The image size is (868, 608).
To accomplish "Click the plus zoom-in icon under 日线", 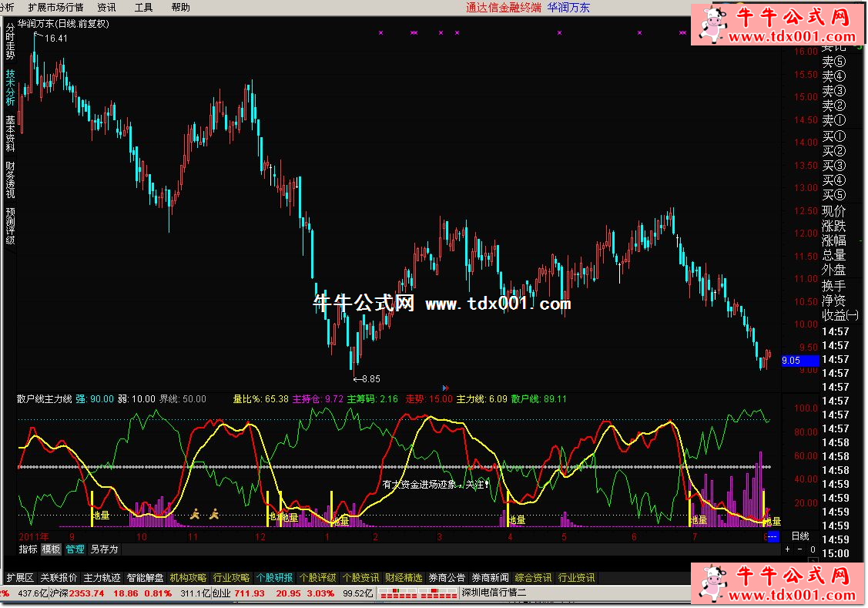I will [x=788, y=549].
